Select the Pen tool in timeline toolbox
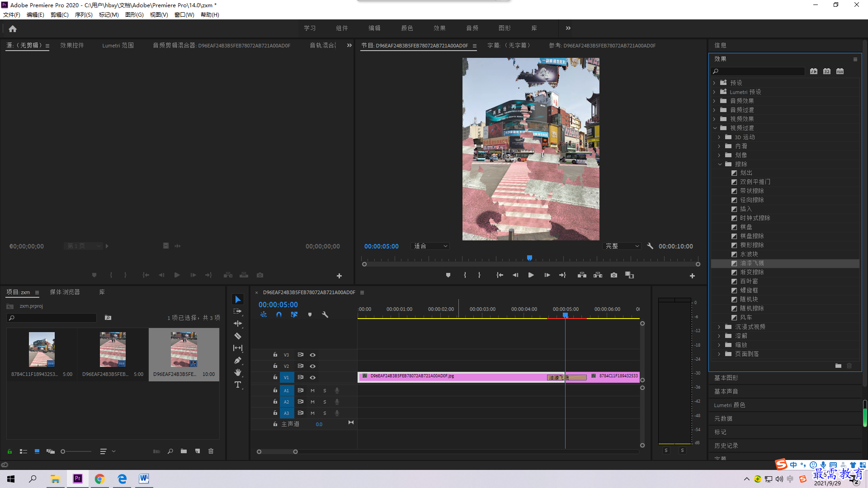868x488 pixels. point(238,360)
